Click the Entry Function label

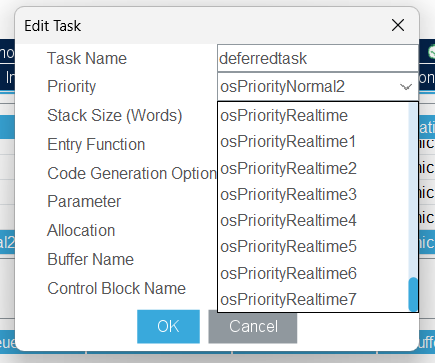click(x=96, y=145)
